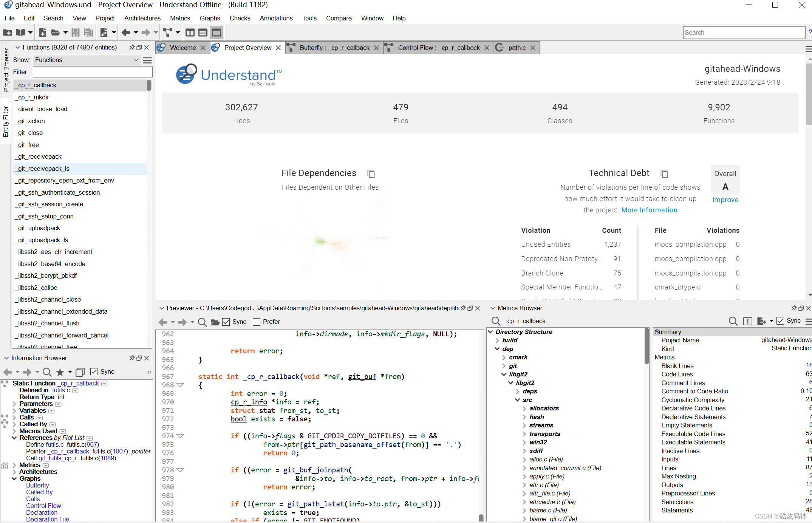The image size is (812, 523).
Task: Click the info icon in Metrics Browser
Action: pos(747,321)
